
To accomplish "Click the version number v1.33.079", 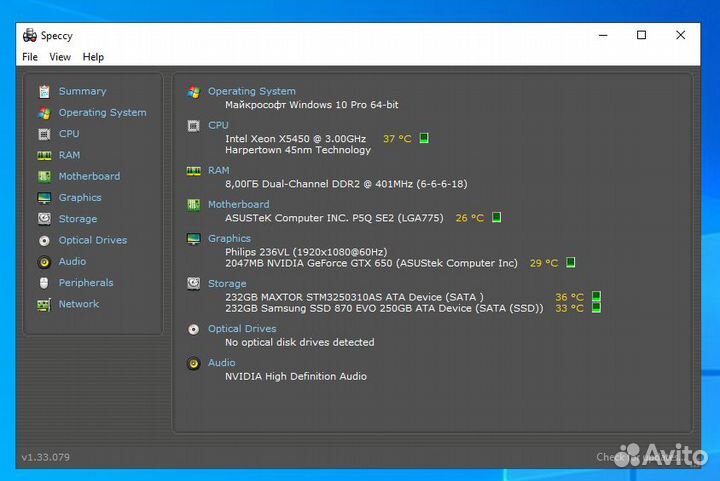I will pos(45,457).
